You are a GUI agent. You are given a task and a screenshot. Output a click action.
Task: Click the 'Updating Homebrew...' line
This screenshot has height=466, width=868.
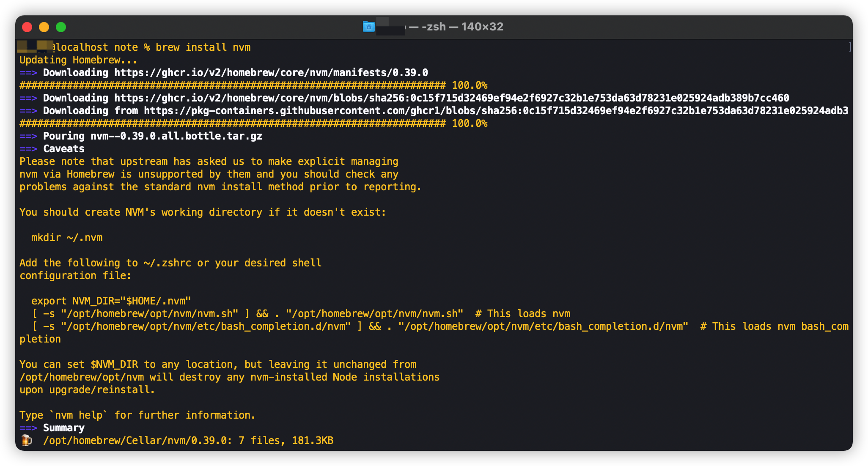click(x=78, y=60)
